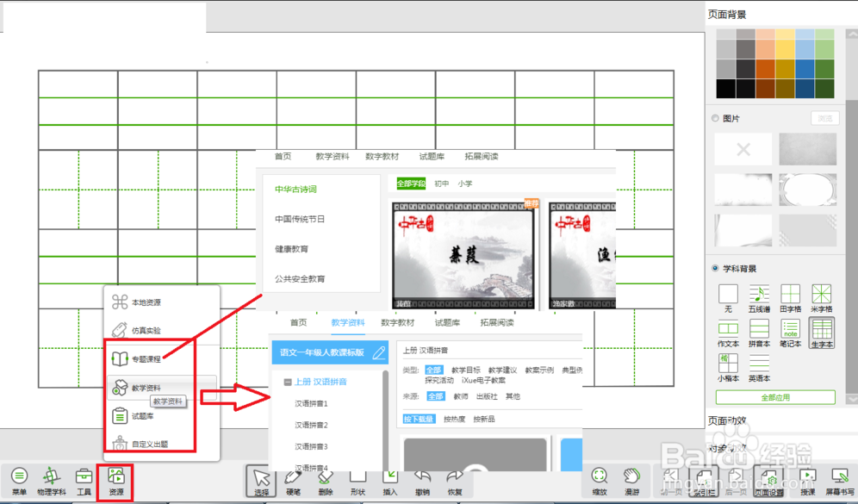This screenshot has width=858, height=504.
Task: Select 专题课程 from resources menu
Action: point(146,359)
